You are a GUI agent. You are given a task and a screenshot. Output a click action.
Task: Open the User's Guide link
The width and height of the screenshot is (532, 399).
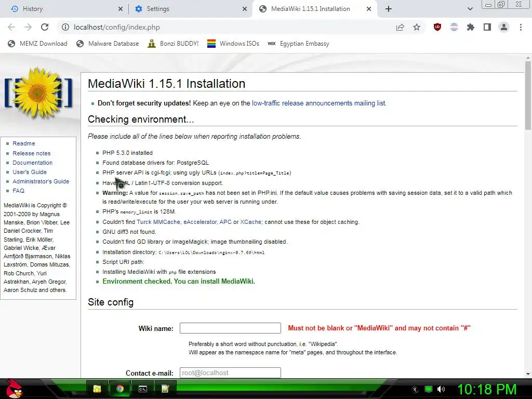(30, 172)
